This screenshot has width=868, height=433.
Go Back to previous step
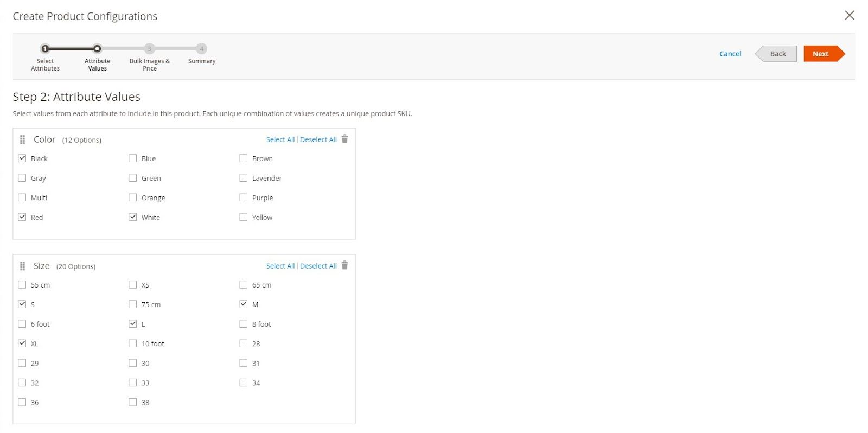point(776,54)
